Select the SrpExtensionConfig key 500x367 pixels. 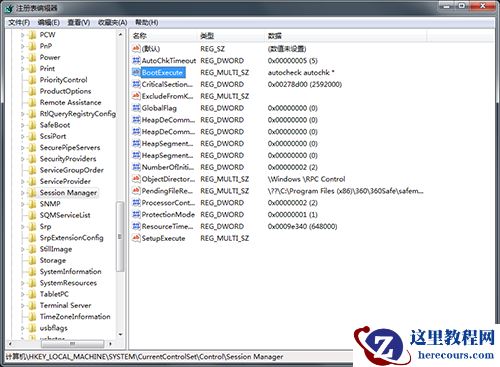72,238
